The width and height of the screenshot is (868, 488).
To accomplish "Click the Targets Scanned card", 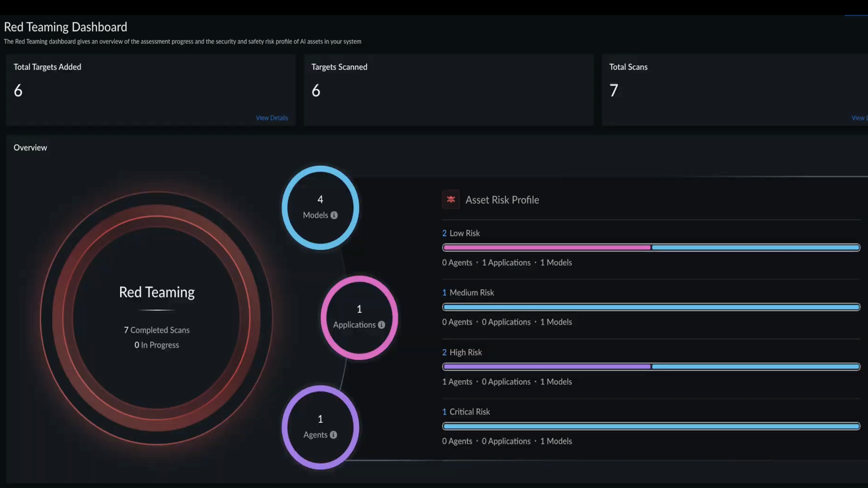I will point(448,90).
